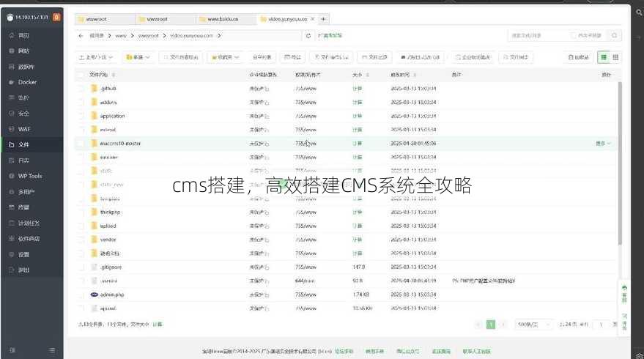This screenshot has width=644, height=359.
Task: Switch to grid view icon
Action: coord(615,57)
